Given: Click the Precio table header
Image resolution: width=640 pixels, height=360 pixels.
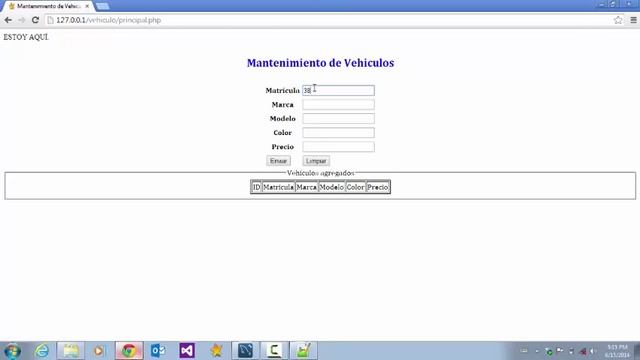Looking at the screenshot, I should coord(378,187).
